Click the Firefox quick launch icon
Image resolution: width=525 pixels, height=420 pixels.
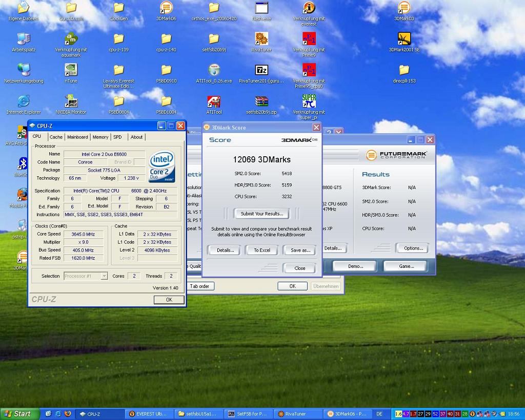click(x=68, y=414)
